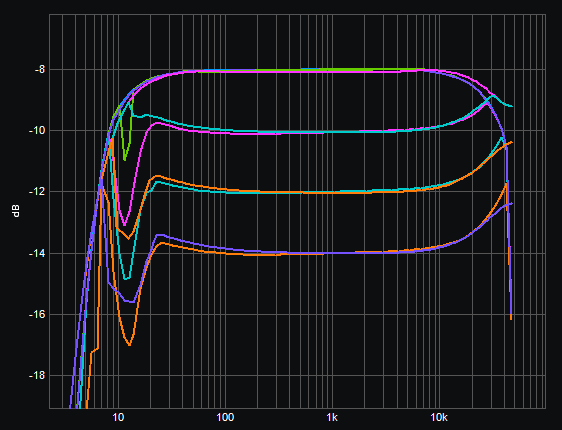Image resolution: width=562 pixels, height=430 pixels.
Task: Click the orange curve's deepest dip near -17
Action: click(129, 345)
